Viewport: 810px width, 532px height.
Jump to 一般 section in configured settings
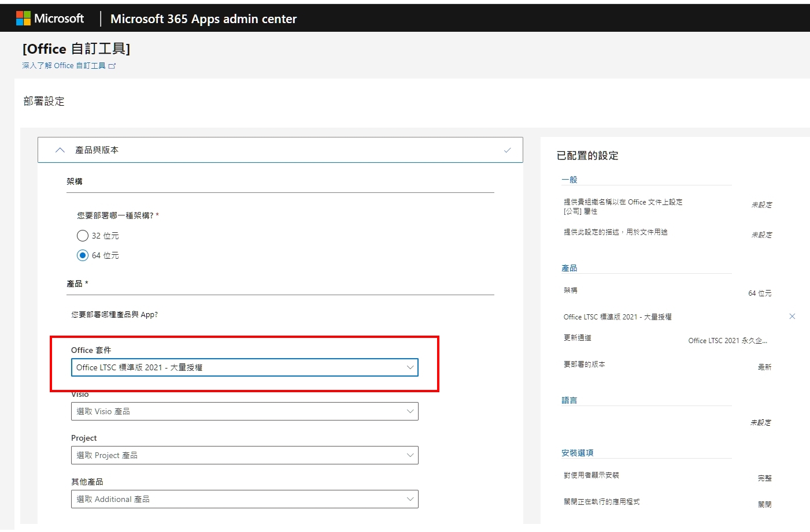[x=569, y=180]
